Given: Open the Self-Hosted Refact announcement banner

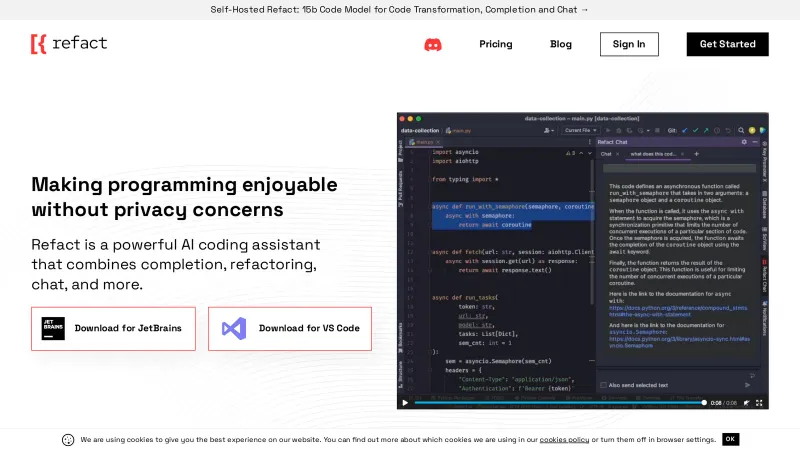Looking at the screenshot, I should point(400,9).
